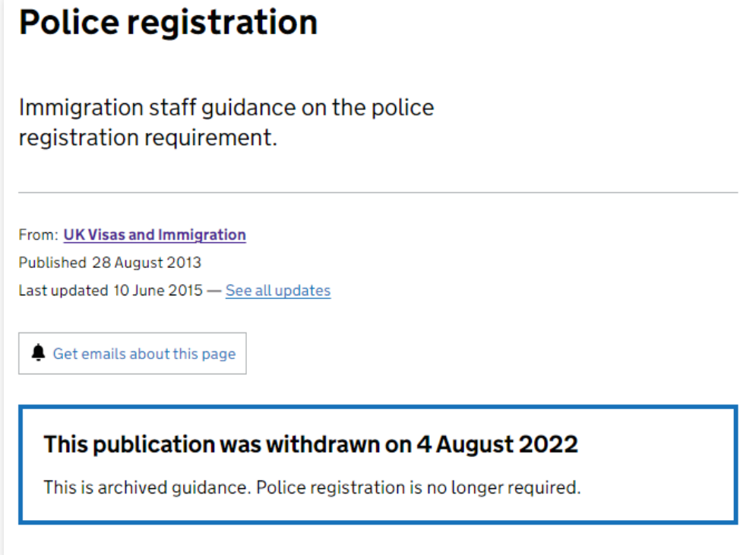Select the '28 August 2013' publish date
756x555 pixels.
(x=147, y=263)
